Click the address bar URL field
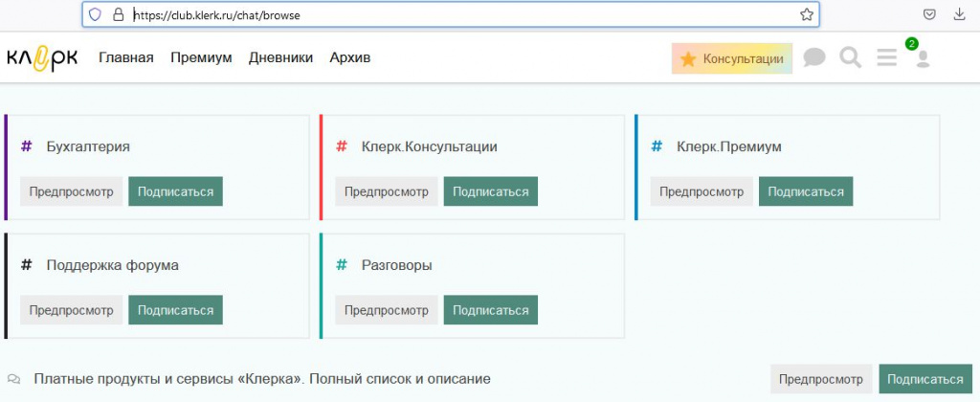The image size is (980, 402). [450, 15]
